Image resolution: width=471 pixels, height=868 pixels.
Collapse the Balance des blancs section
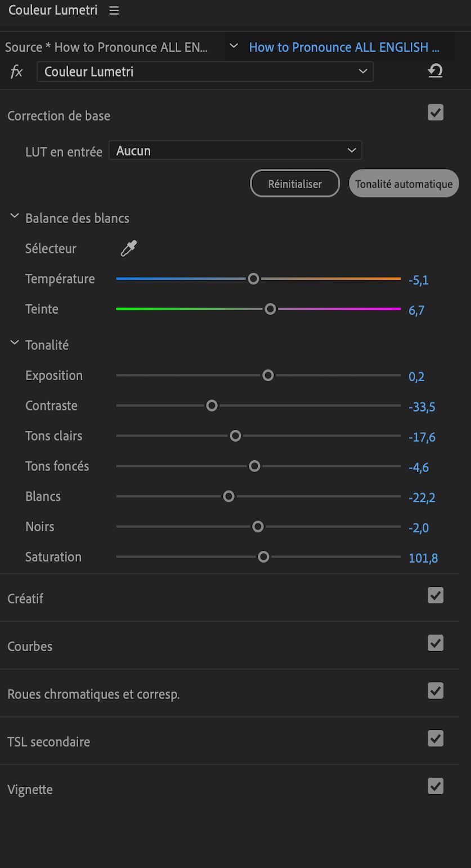tap(15, 217)
